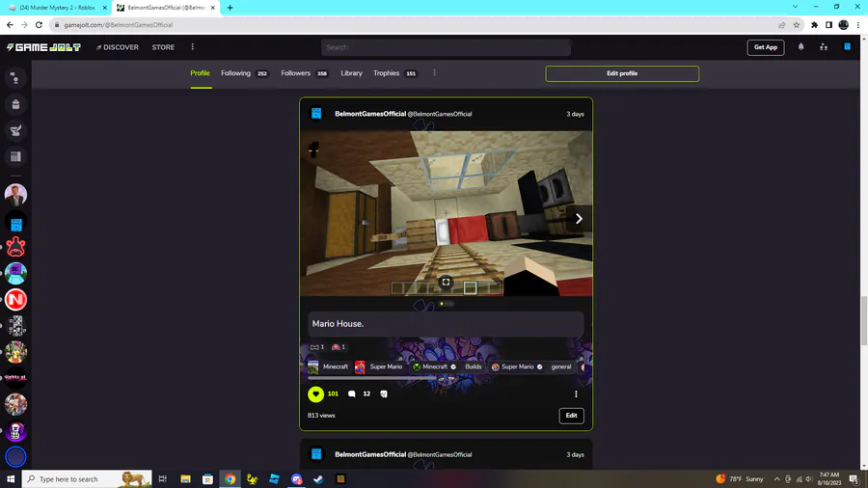
Task: Switch to the Trophies tab
Action: [x=394, y=73]
